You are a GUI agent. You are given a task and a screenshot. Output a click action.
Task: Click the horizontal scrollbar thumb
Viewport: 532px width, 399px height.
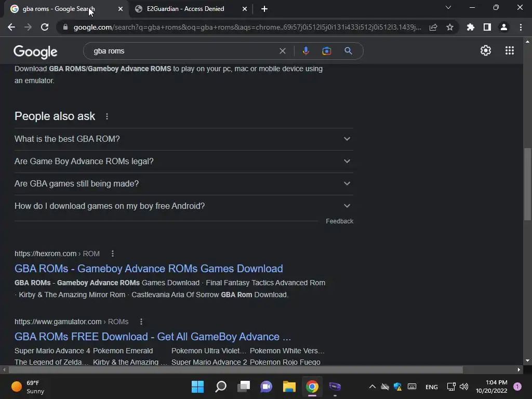pos(235,369)
